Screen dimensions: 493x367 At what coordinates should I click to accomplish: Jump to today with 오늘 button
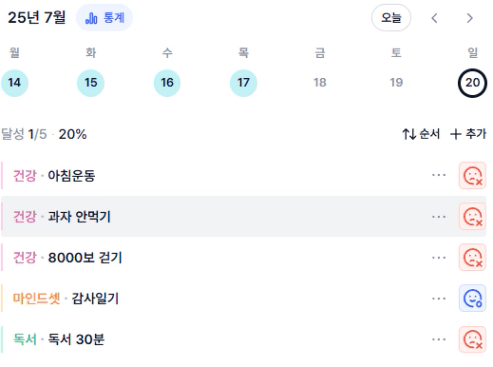391,18
